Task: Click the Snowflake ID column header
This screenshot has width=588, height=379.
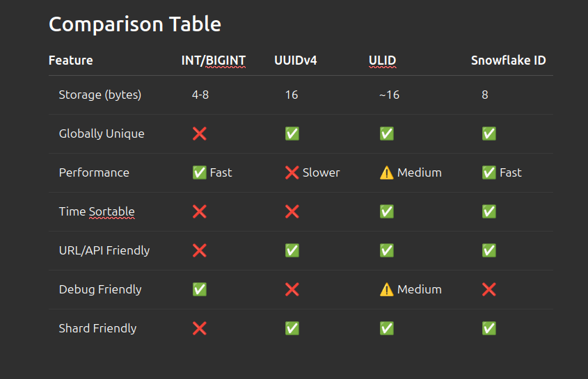Action: pos(508,61)
